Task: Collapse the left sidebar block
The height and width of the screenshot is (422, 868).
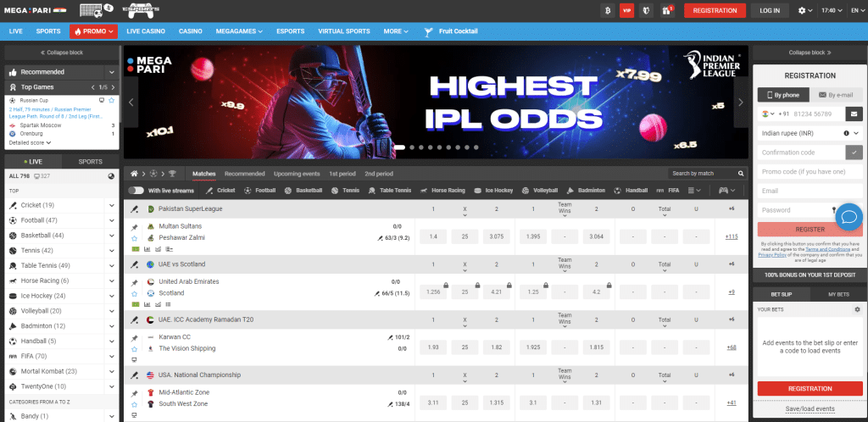Action: click(x=61, y=53)
